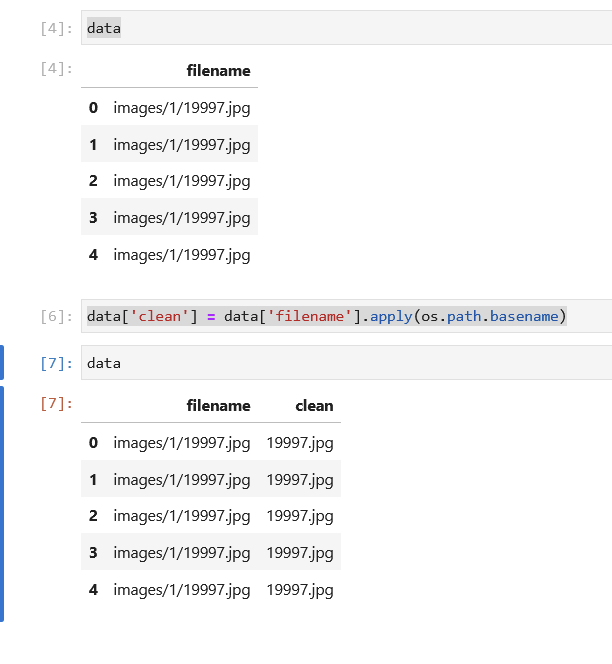
Task: Select index 1 in the output [7] table
Action: [x=93, y=480]
